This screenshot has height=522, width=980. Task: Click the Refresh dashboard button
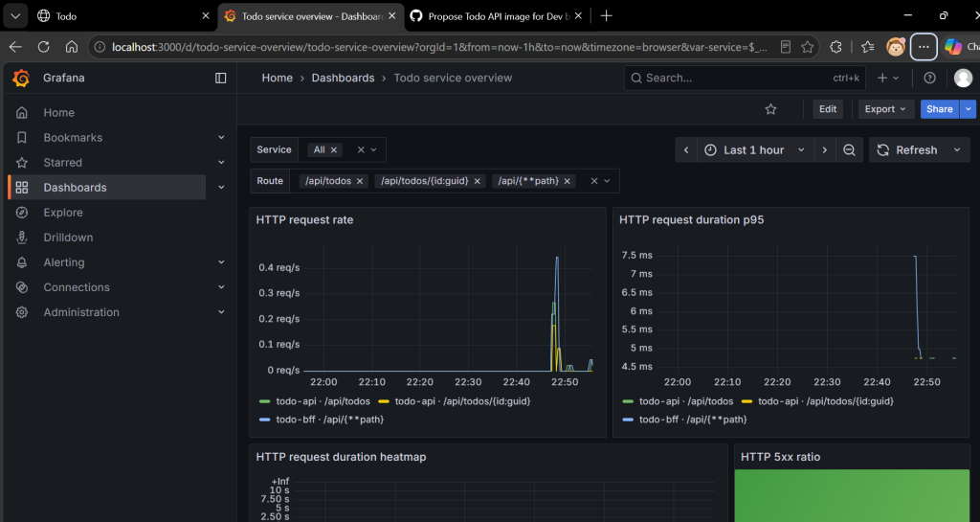point(907,150)
